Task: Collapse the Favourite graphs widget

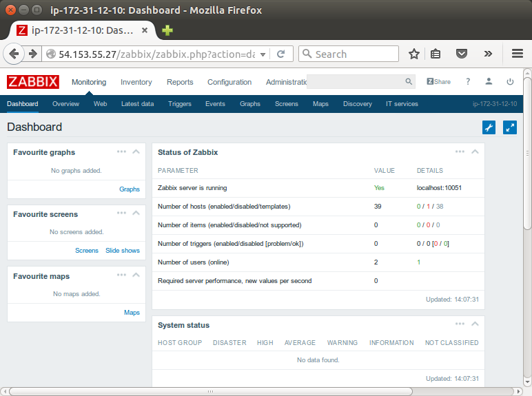Action: pos(136,152)
